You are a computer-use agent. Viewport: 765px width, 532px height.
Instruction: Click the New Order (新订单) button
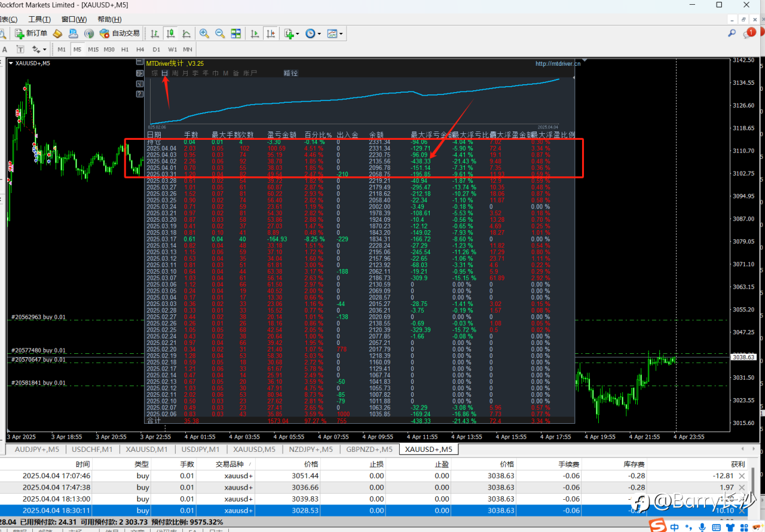[31, 33]
